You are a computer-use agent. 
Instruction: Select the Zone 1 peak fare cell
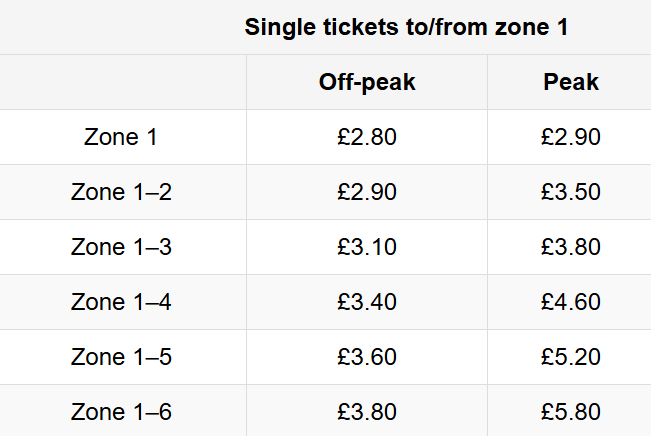point(571,137)
